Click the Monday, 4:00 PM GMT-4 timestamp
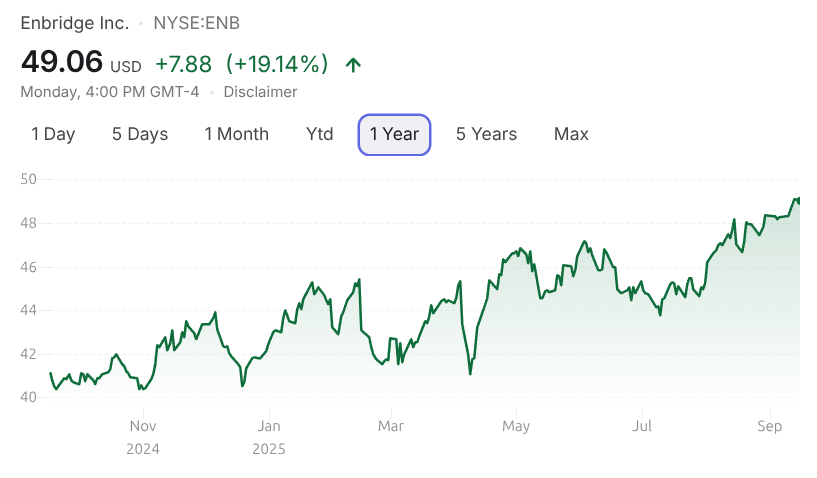This screenshot has width=817, height=478. (x=110, y=92)
